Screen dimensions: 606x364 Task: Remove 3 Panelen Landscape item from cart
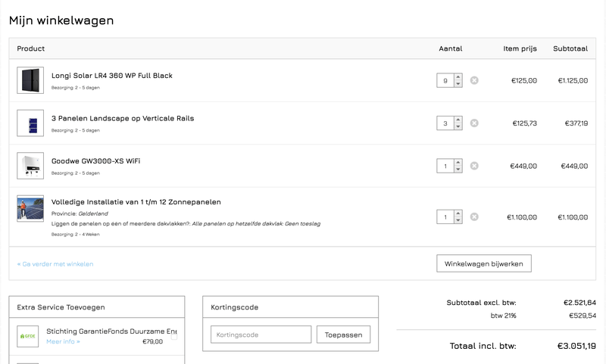tap(474, 123)
